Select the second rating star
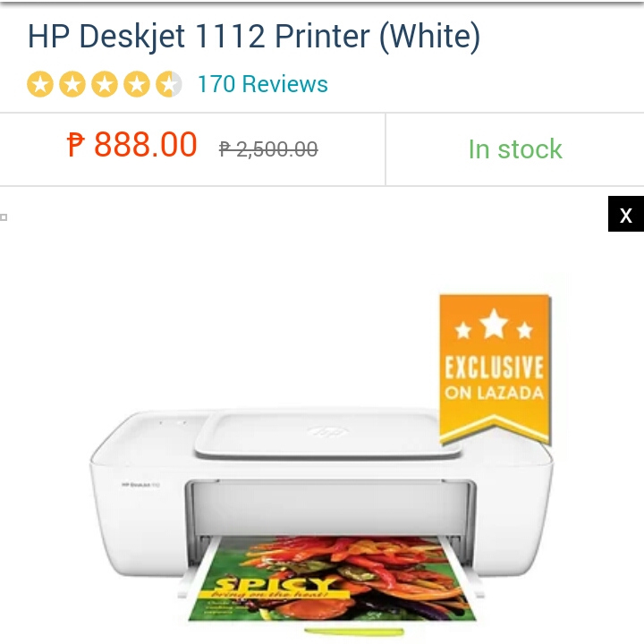This screenshot has width=644, height=644. tap(72, 84)
